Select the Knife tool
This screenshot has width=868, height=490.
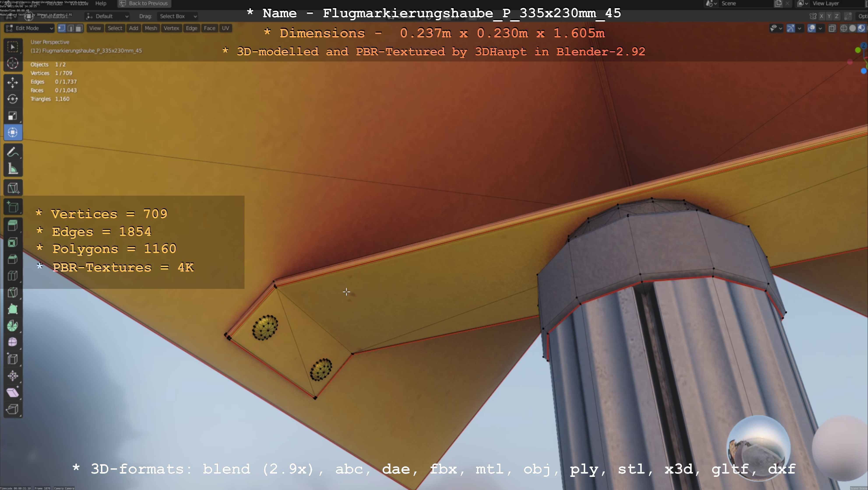point(13,292)
